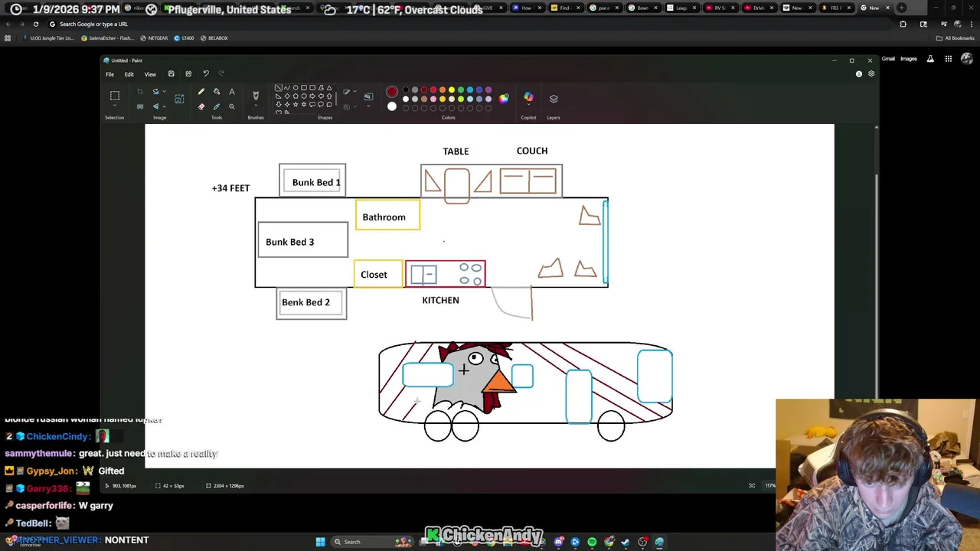This screenshot has height=551, width=980.
Task: Select the rectangular Selection tool in Paint
Action: pyautogui.click(x=115, y=95)
